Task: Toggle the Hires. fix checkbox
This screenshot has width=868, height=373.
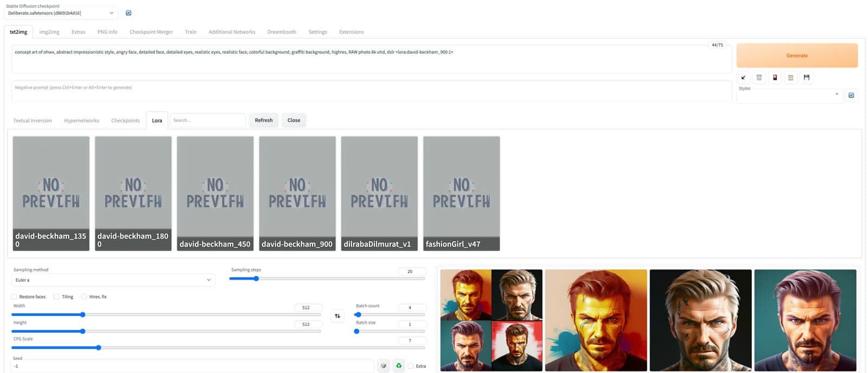Action: 84,297
